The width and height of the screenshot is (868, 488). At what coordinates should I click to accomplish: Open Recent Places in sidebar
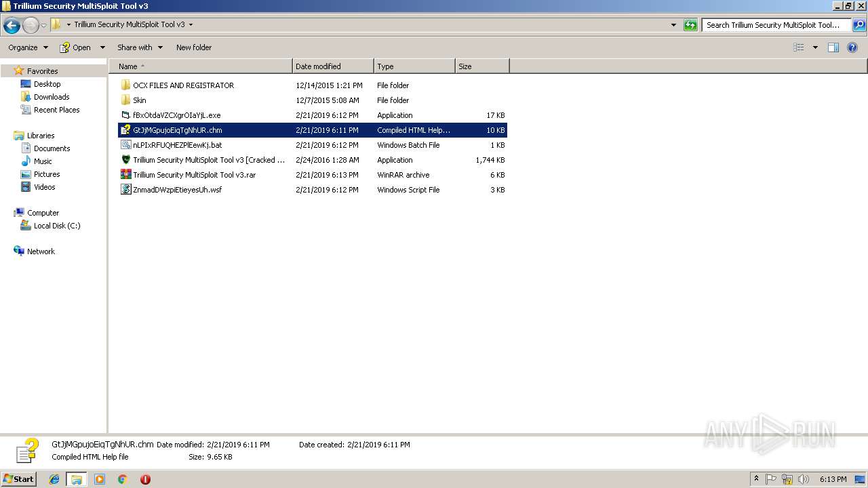pyautogui.click(x=56, y=110)
